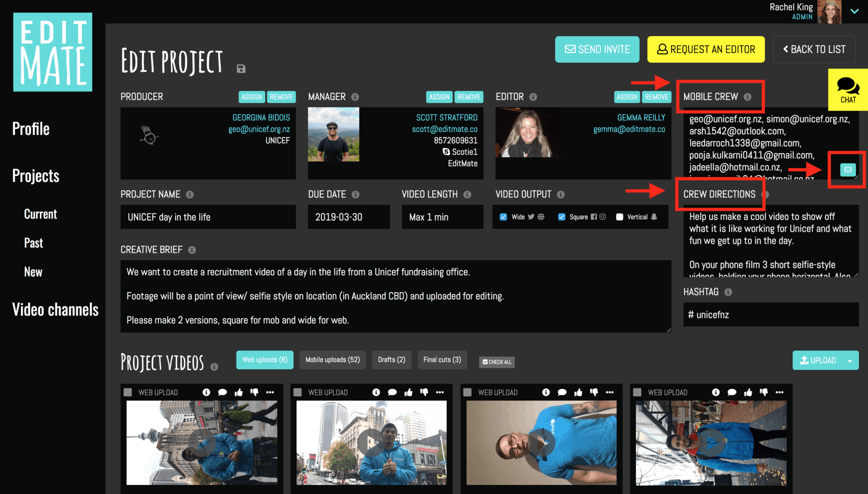Switch to Drafts (2) tab

pyautogui.click(x=392, y=360)
